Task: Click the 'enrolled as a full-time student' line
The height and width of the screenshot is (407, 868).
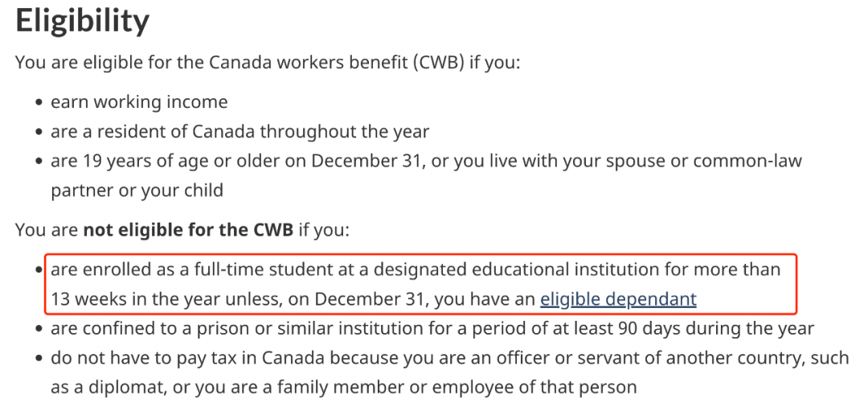Action: coord(416,269)
